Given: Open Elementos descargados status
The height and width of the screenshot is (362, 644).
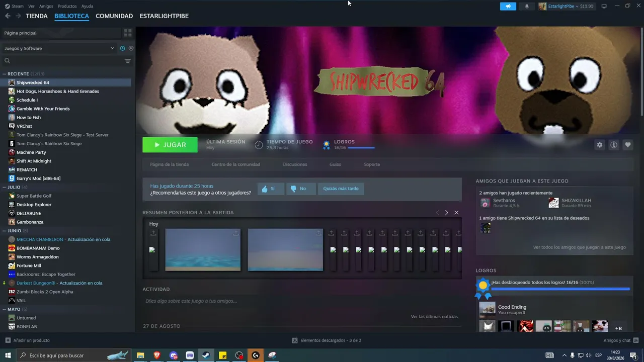Looking at the screenshot, I should (x=327, y=340).
